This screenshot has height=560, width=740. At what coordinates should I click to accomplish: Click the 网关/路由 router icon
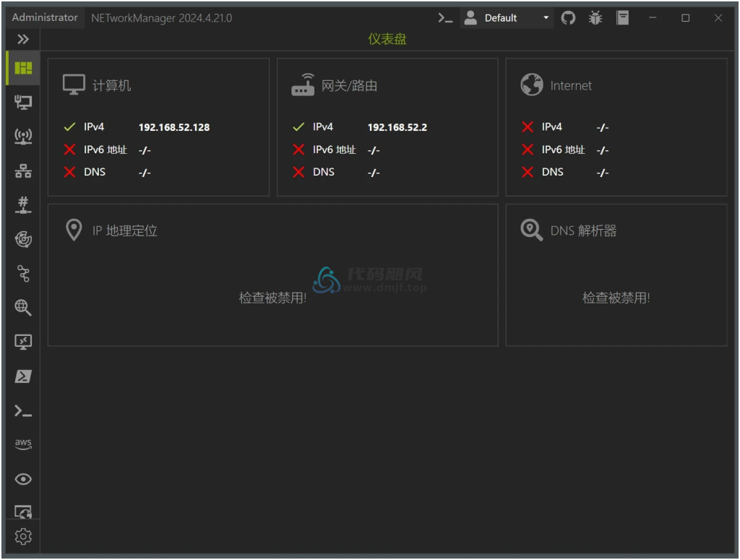click(303, 85)
